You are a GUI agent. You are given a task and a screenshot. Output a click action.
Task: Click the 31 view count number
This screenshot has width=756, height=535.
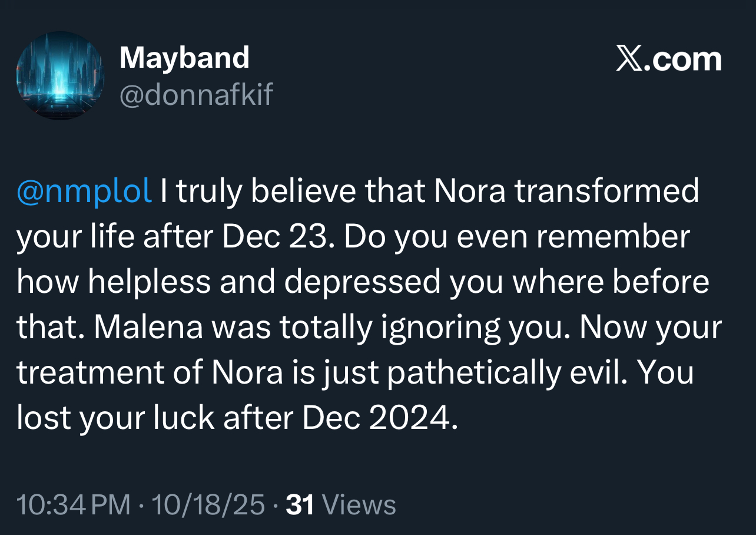[x=300, y=505]
